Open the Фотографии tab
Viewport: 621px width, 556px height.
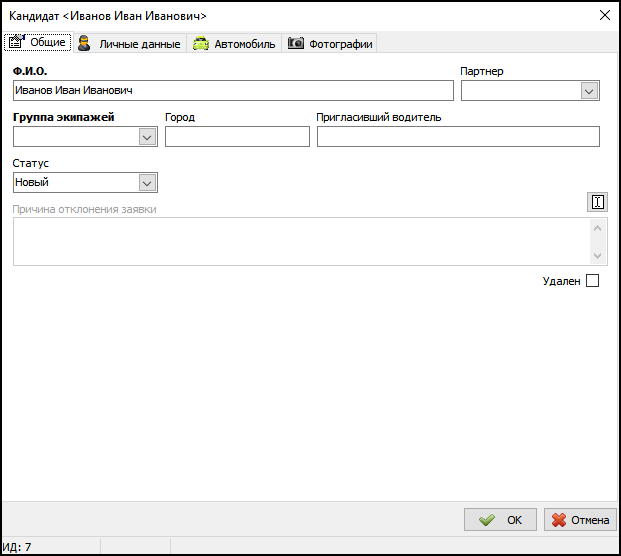(x=340, y=44)
